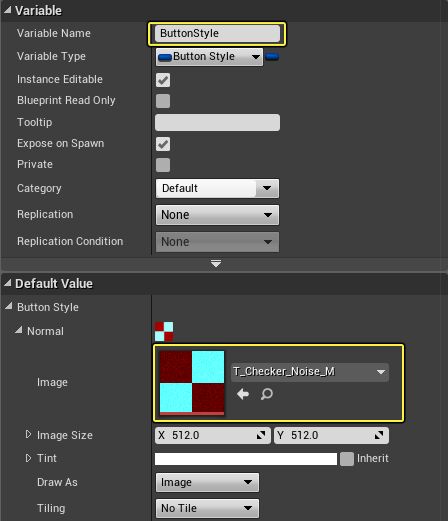Collapse the Variable section
448x521 pixels.
[x=8, y=10]
